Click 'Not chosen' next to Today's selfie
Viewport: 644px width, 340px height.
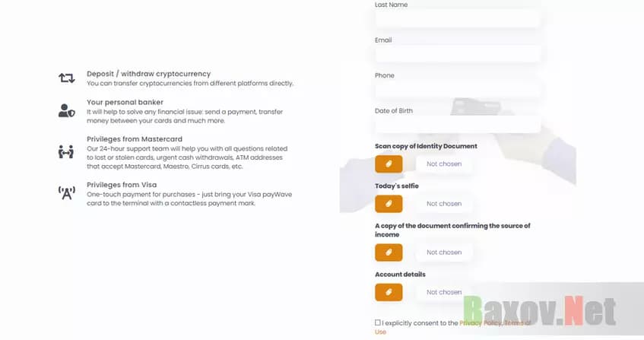click(444, 204)
